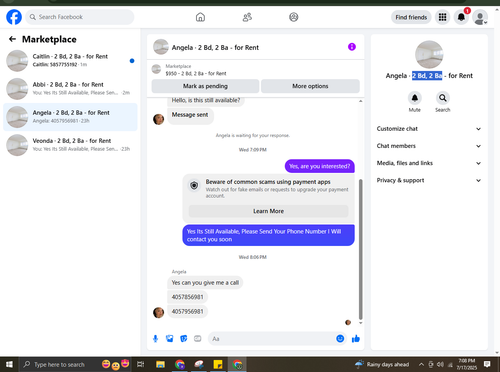This screenshot has height=372, width=500.
Task: Go back from Marketplace chats
Action: click(12, 39)
